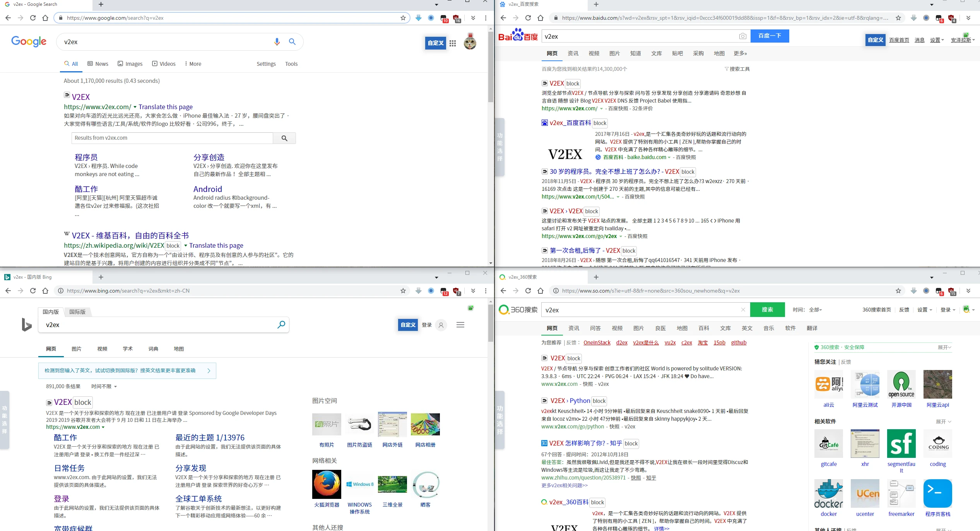Image resolution: width=980 pixels, height=531 pixels.
Task: Click Google voice search microphone icon
Action: click(277, 42)
